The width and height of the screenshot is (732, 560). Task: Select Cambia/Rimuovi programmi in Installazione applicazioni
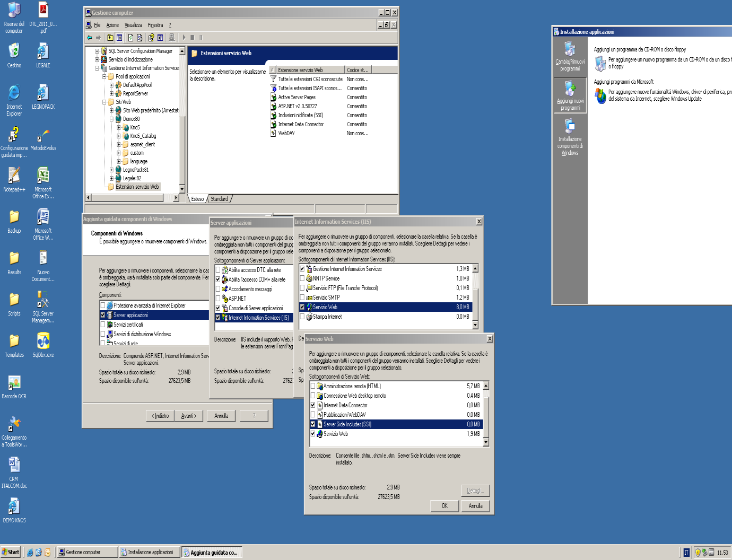coord(570,56)
